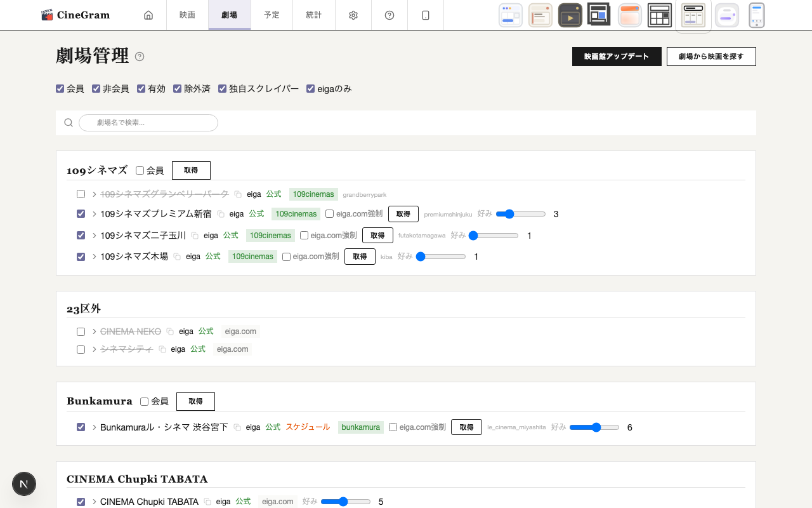The height and width of the screenshot is (508, 812).
Task: Select the dark theme icon with play symbol
Action: click(x=570, y=15)
